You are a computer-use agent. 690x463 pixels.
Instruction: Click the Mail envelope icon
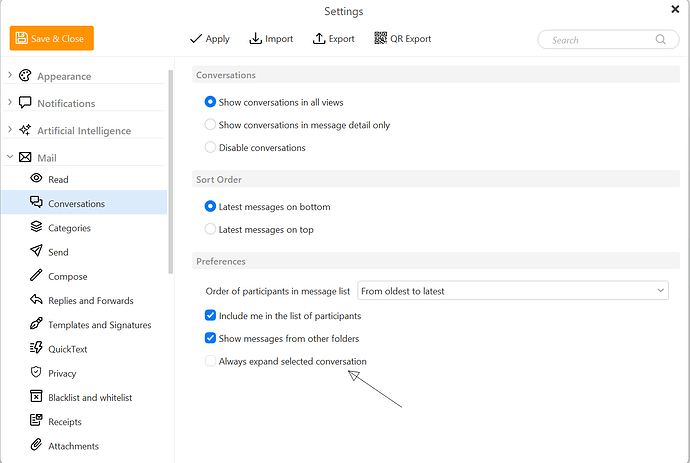pyautogui.click(x=25, y=157)
